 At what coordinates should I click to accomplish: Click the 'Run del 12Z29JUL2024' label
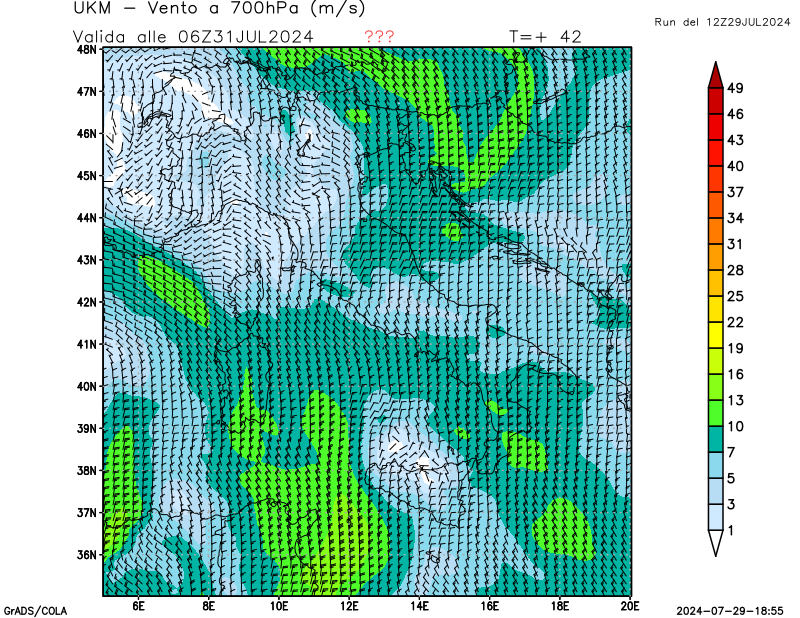(723, 22)
